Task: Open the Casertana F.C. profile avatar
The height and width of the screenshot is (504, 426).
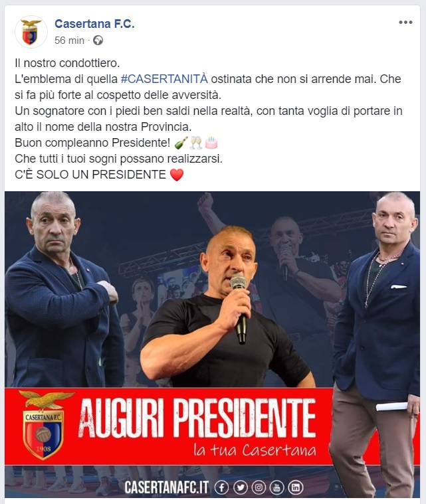Action: (x=31, y=32)
